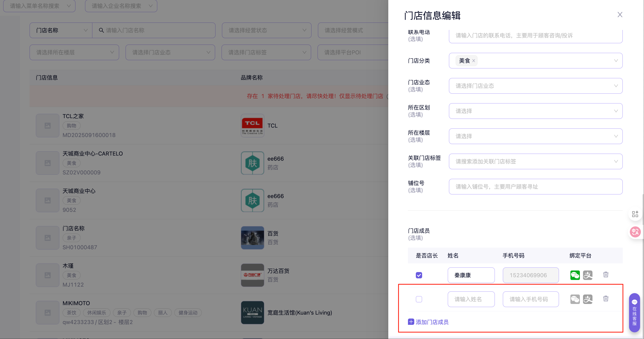644x339 pixels.
Task: Click gray Alipay icon in empty member row
Action: click(588, 299)
